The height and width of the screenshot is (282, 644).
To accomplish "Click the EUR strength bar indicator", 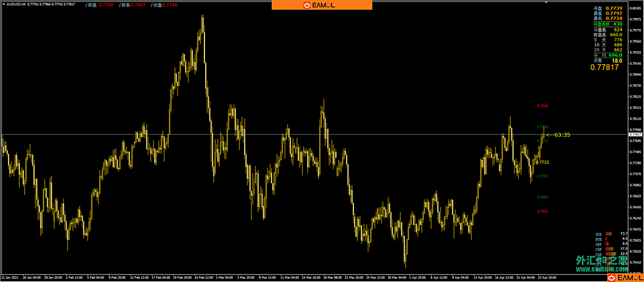I will tap(606, 239).
